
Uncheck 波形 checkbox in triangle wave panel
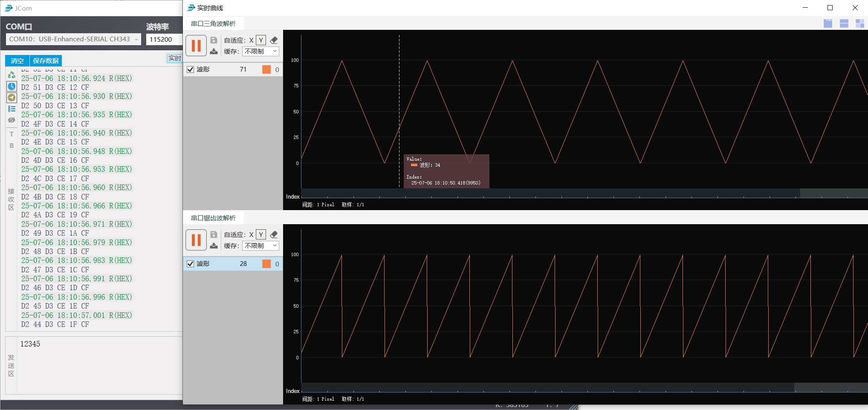click(x=191, y=69)
